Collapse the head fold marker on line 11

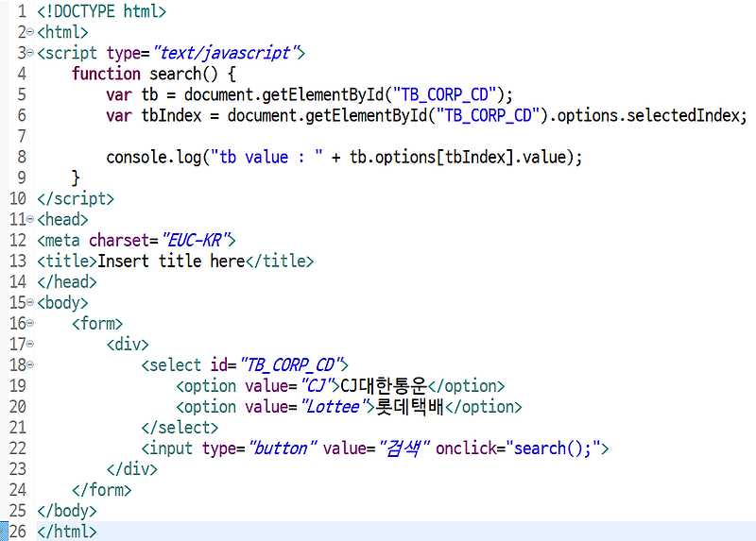30,219
